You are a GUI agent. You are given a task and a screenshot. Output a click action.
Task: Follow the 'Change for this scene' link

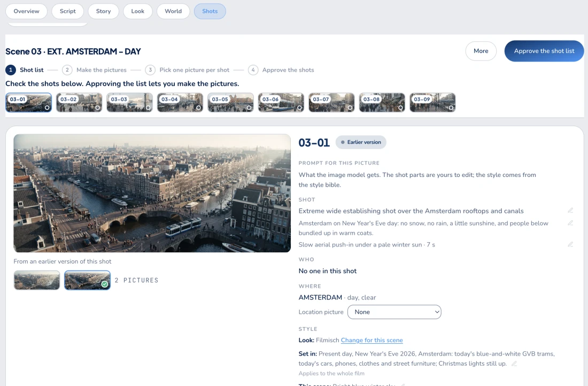coord(372,340)
